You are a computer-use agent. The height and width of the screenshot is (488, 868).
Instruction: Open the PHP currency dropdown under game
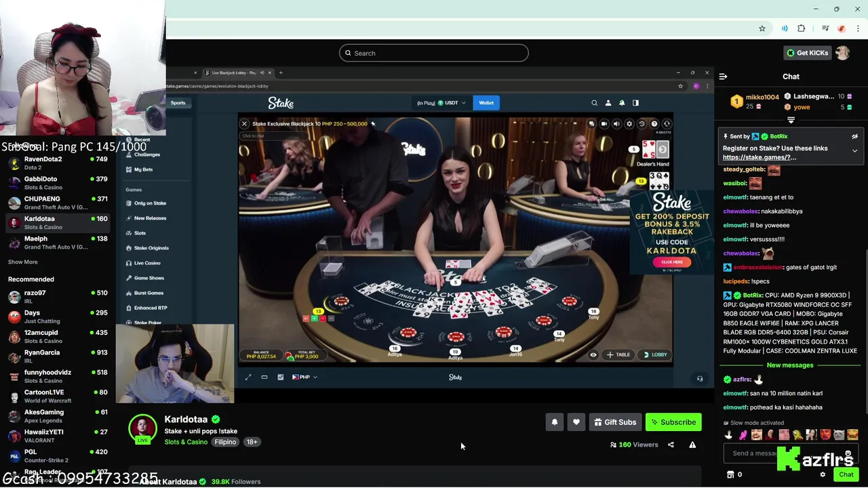304,378
